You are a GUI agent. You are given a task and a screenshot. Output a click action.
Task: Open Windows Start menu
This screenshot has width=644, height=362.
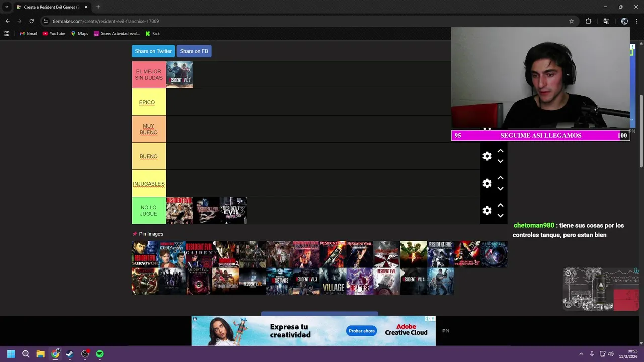pyautogui.click(x=11, y=354)
